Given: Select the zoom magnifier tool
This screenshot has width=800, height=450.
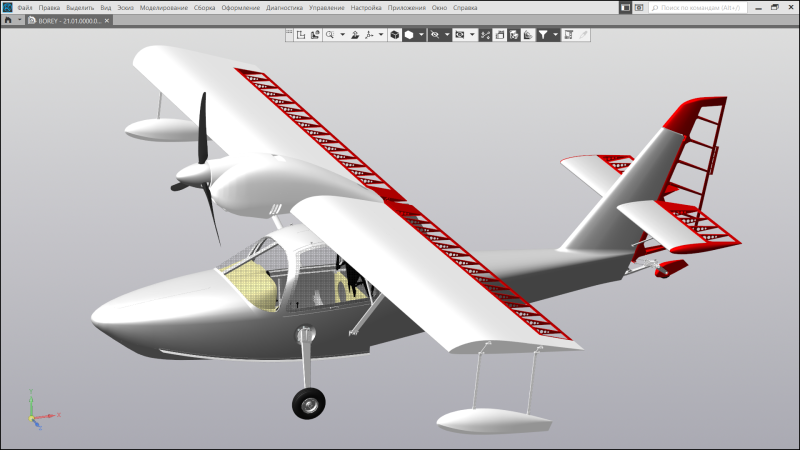Looking at the screenshot, I should click(330, 35).
